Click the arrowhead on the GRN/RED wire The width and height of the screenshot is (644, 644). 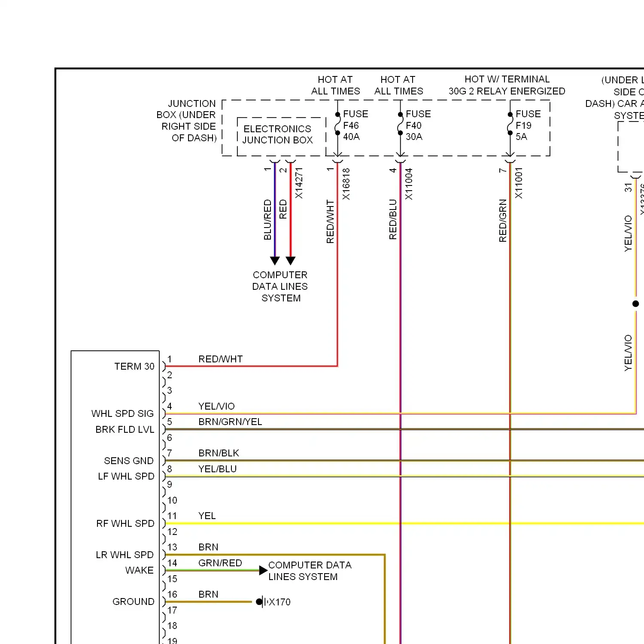click(x=263, y=571)
